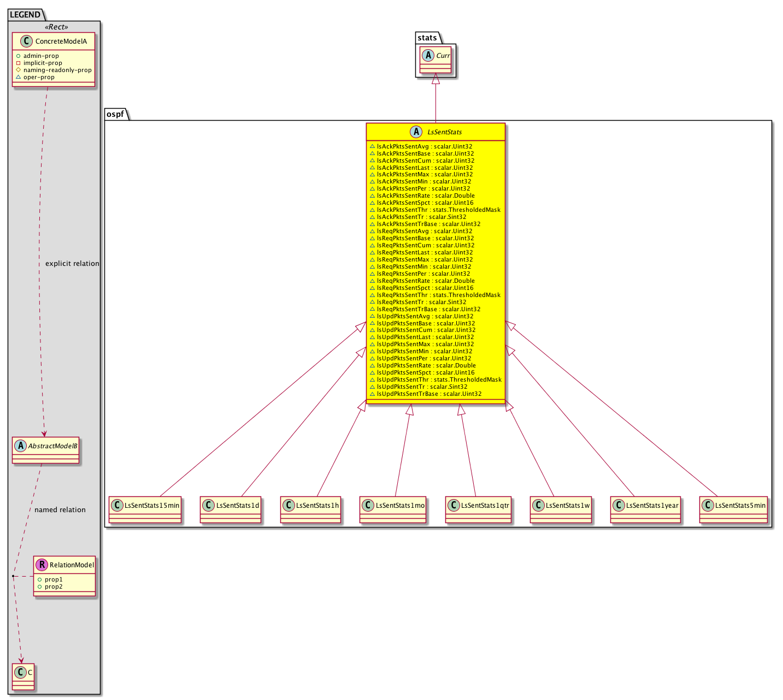Viewport: 783px width, 700px height.
Task: Click the LsSentStats5min class icon
Action: click(708, 506)
